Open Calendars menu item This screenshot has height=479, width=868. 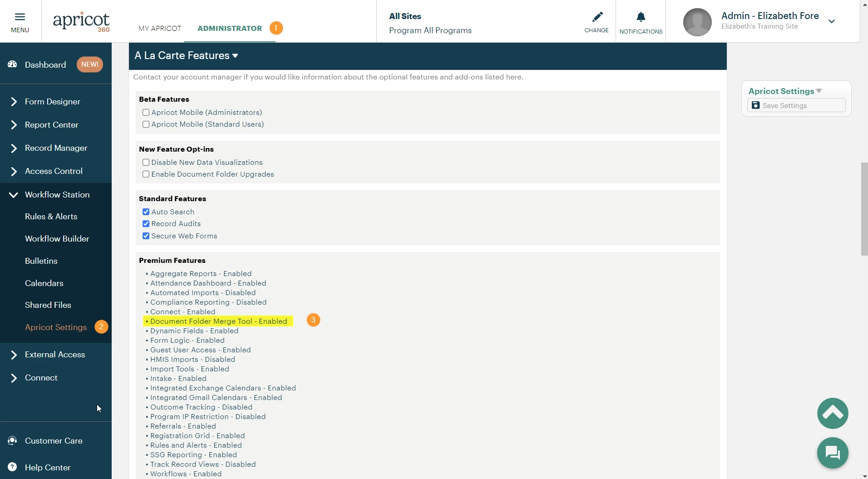(44, 283)
